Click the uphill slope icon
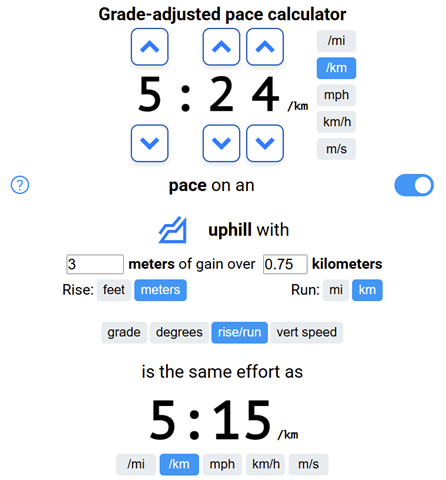The width and height of the screenshot is (446, 480). point(173,230)
